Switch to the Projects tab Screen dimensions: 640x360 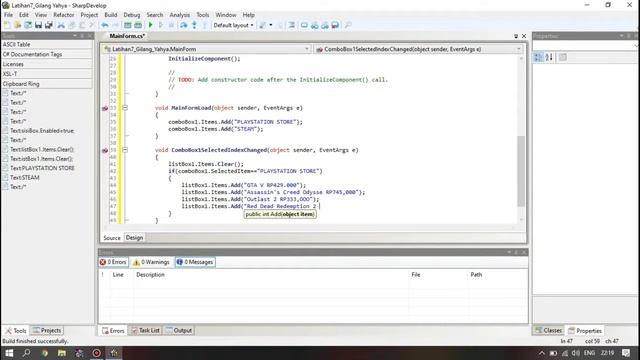click(47, 330)
